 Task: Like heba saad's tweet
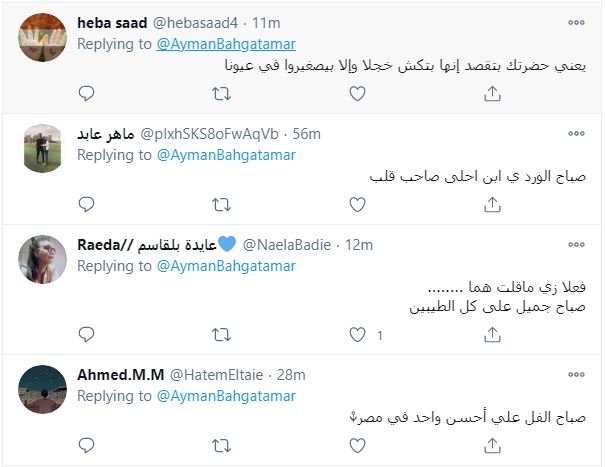[356, 93]
